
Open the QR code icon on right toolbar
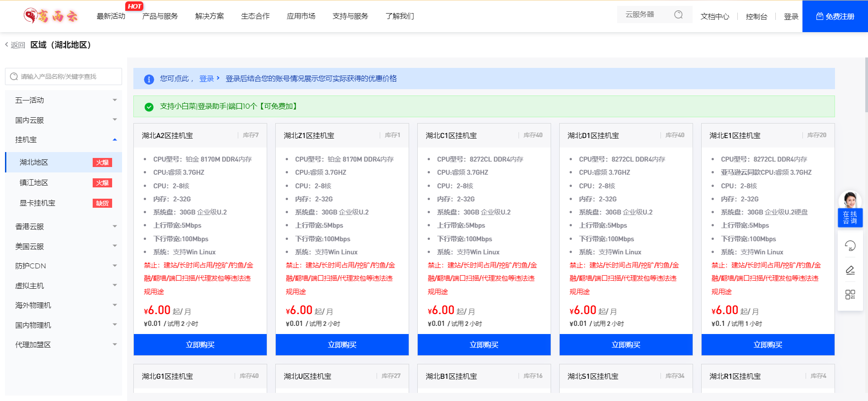click(850, 295)
